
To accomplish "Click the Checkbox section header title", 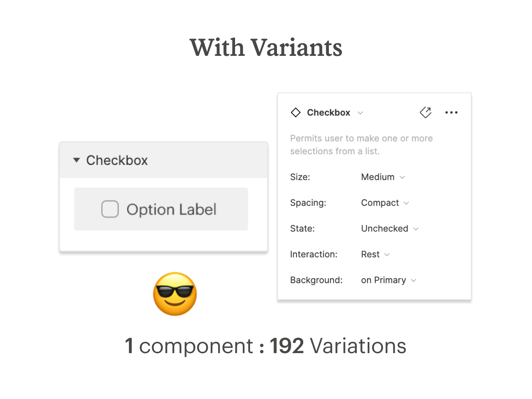I will (x=117, y=160).
